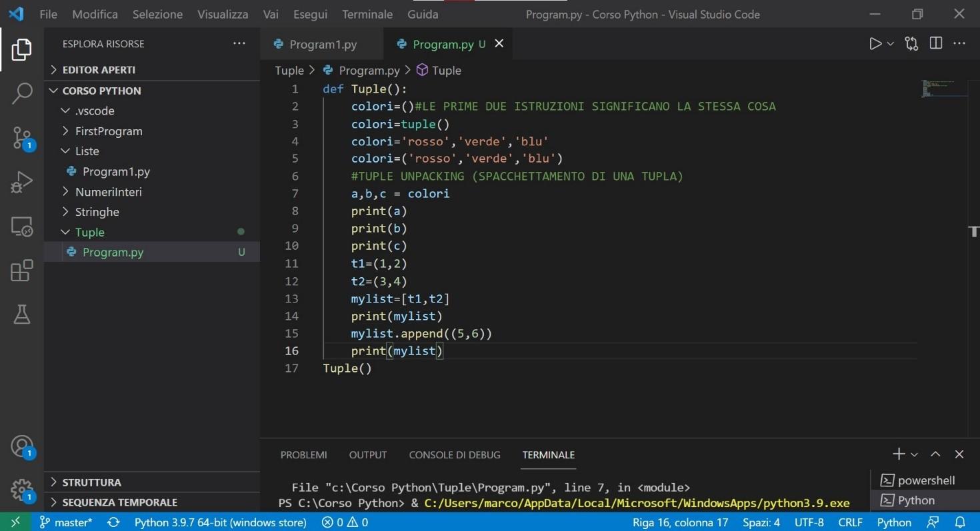Click Riga 16, colonna 17 indicator
980x531 pixels.
tap(680, 522)
